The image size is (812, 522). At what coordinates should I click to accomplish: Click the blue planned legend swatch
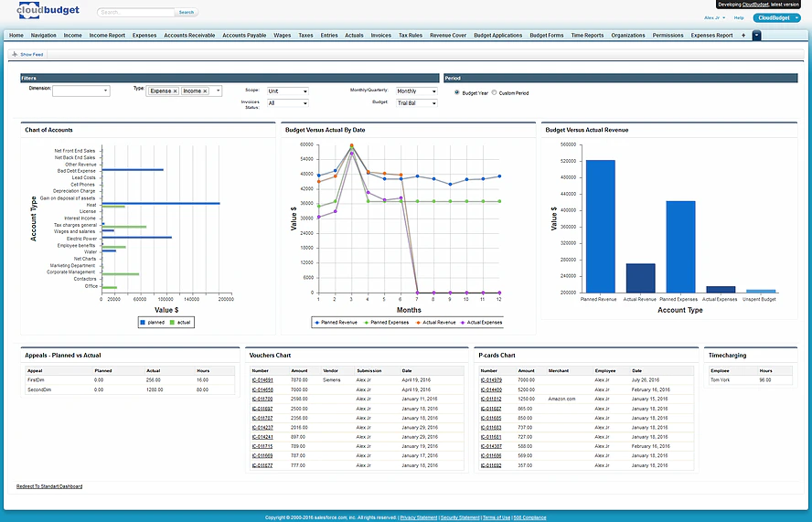pos(143,322)
